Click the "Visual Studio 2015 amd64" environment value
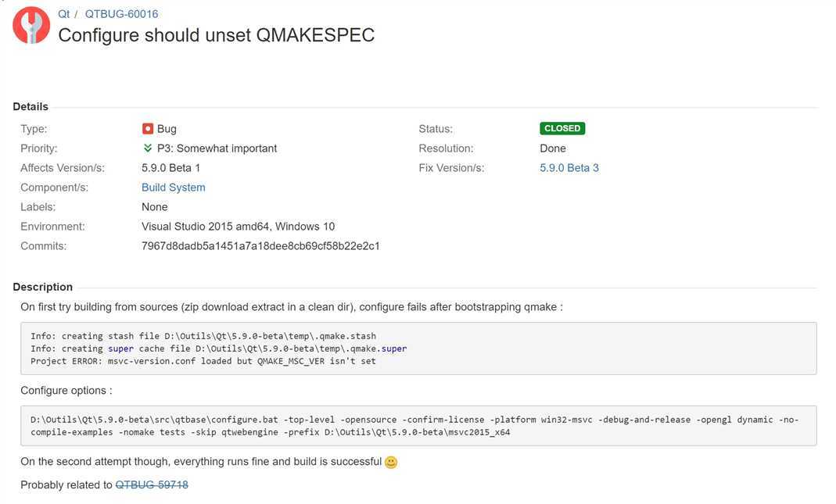 (238, 227)
